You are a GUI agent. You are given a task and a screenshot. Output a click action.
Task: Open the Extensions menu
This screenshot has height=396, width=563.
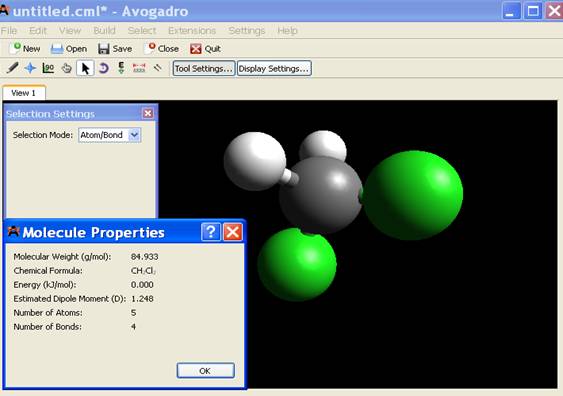192,31
